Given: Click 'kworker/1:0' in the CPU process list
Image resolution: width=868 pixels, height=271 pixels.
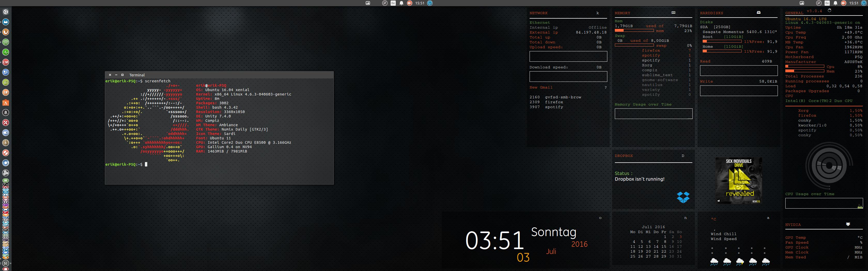Looking at the screenshot, I should coord(812,125).
